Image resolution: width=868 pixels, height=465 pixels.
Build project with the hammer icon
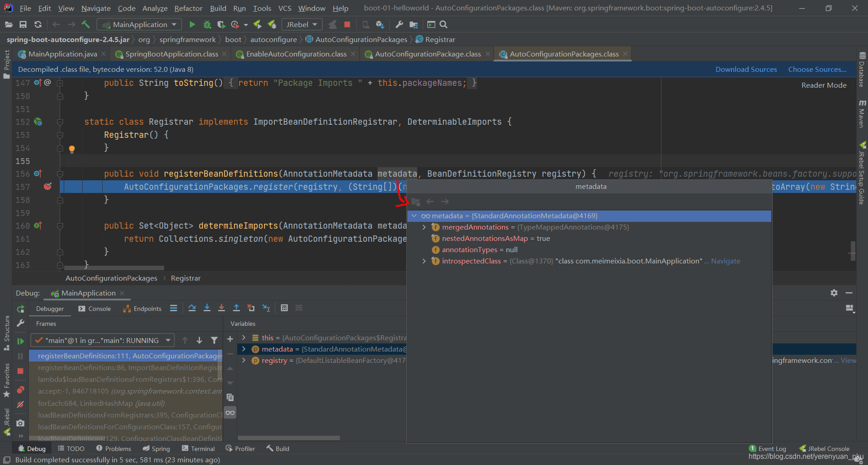pos(86,24)
